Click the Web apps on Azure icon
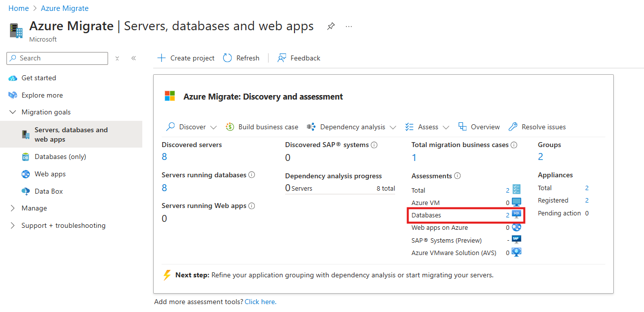The image size is (644, 312). click(516, 227)
